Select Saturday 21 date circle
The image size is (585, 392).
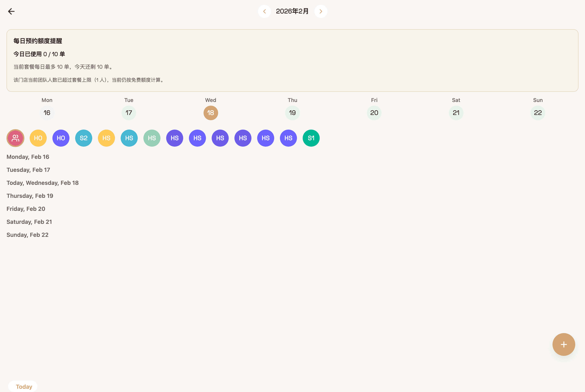point(456,113)
